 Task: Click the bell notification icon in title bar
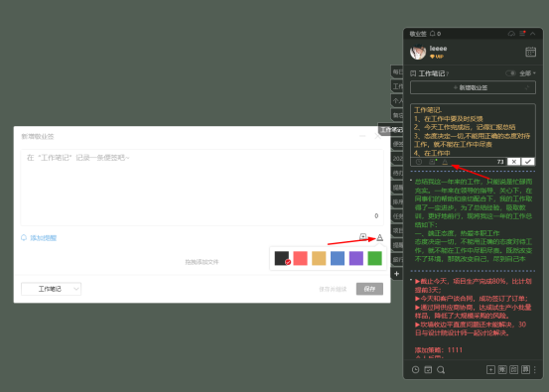[433, 34]
